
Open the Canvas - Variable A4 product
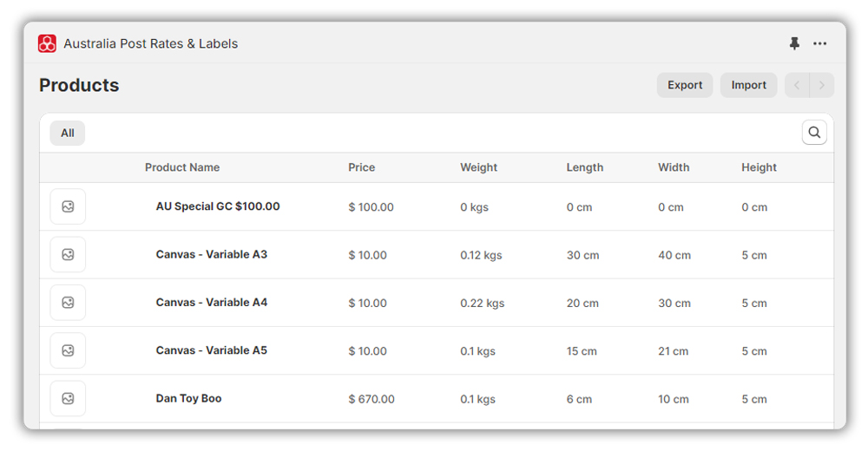[212, 303]
